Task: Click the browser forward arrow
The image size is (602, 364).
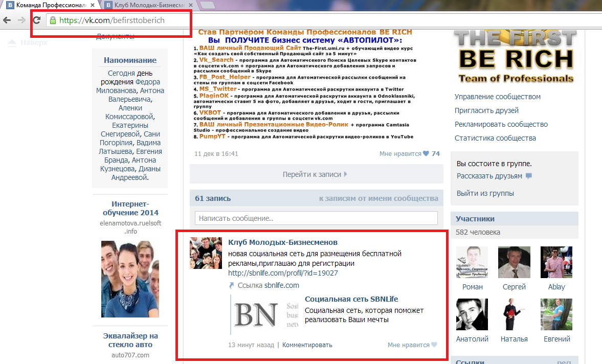Action: 21,20
